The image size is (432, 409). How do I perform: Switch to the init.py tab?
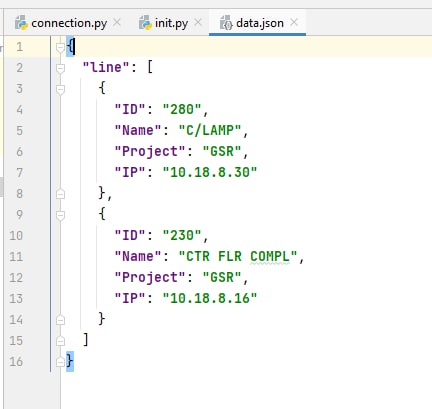(171, 23)
